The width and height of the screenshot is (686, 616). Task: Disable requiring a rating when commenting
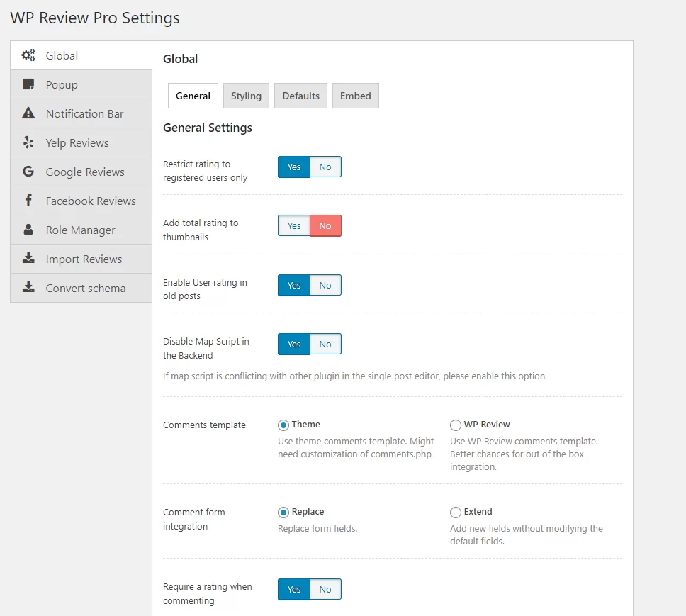click(325, 589)
